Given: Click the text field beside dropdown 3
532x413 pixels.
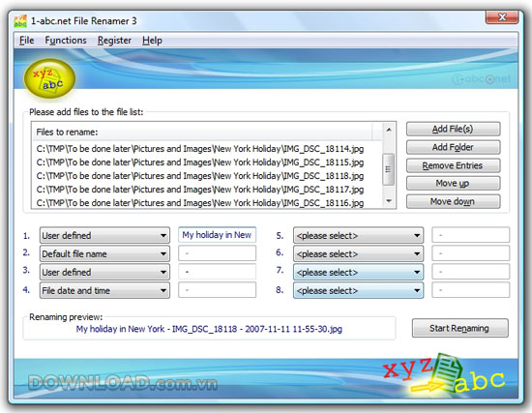Looking at the screenshot, I should point(217,272).
